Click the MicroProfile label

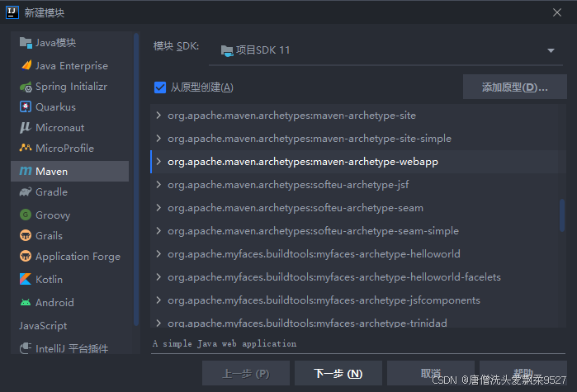pos(64,149)
